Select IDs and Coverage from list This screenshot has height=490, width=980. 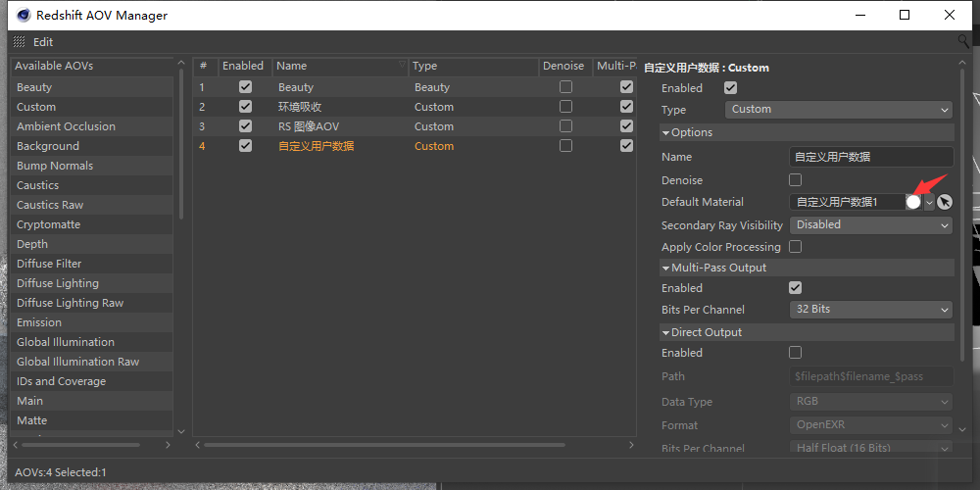point(92,381)
